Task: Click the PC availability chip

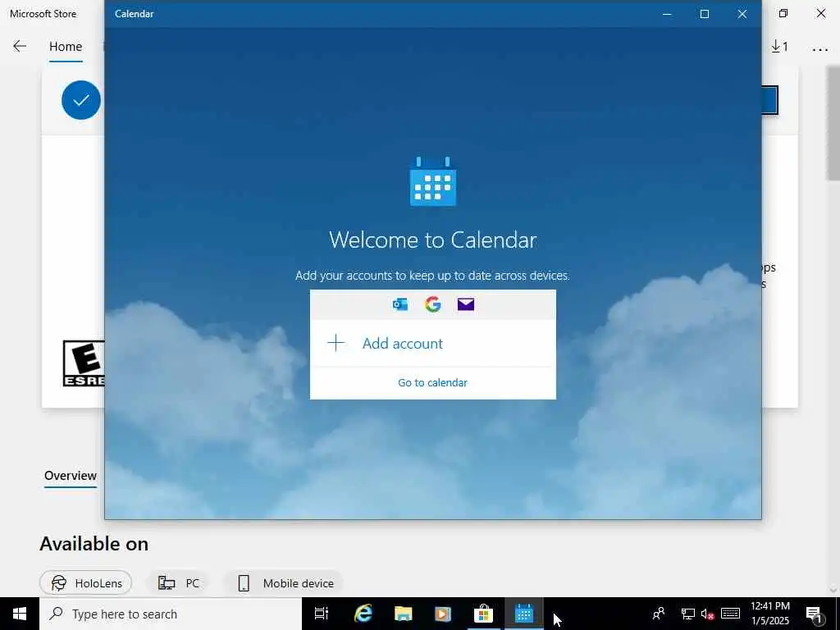Action: [179, 583]
